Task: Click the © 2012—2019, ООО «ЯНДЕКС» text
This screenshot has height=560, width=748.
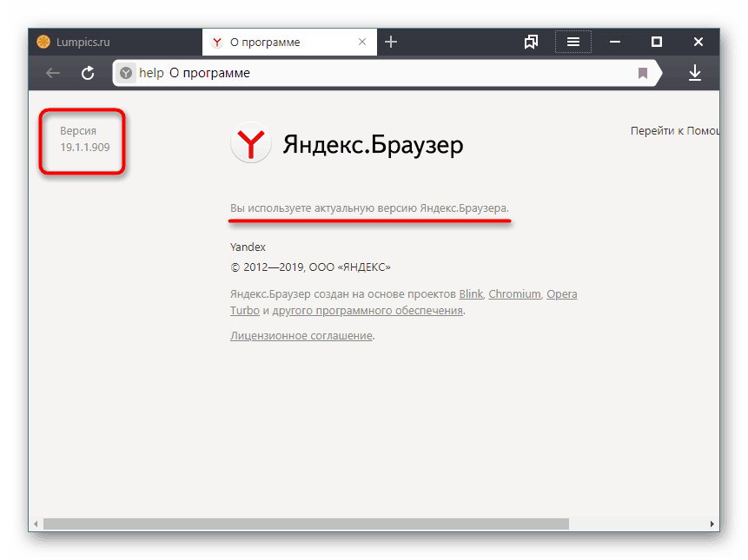Action: pyautogui.click(x=310, y=267)
